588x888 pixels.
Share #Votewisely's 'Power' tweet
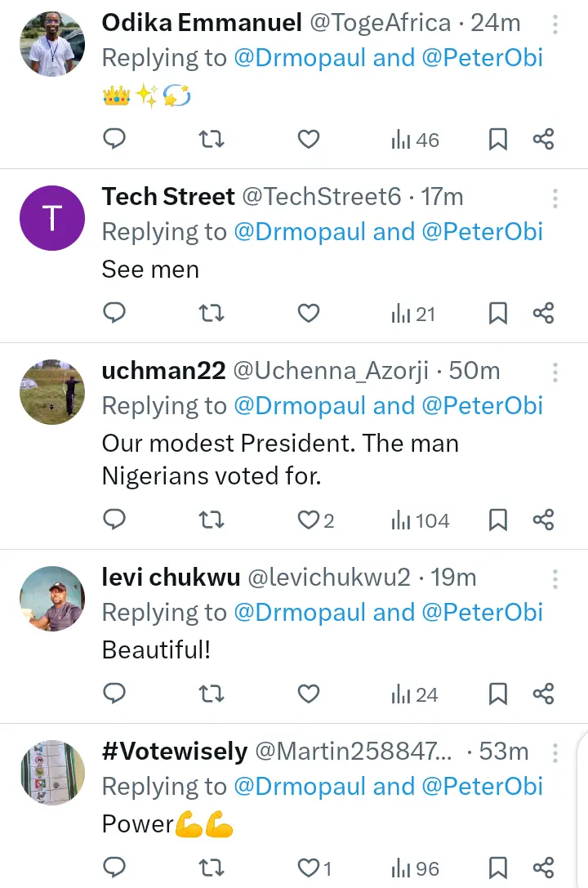tap(544, 868)
